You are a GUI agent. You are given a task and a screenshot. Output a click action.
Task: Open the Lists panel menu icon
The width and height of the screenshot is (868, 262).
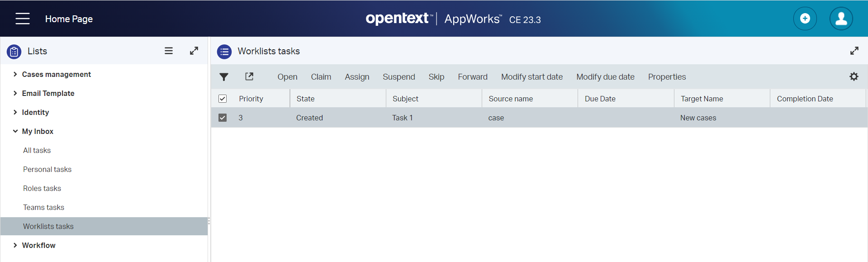pyautogui.click(x=169, y=51)
